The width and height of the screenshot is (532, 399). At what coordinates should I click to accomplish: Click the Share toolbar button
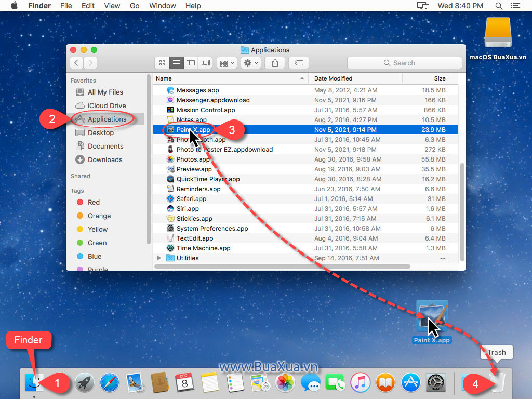point(275,63)
